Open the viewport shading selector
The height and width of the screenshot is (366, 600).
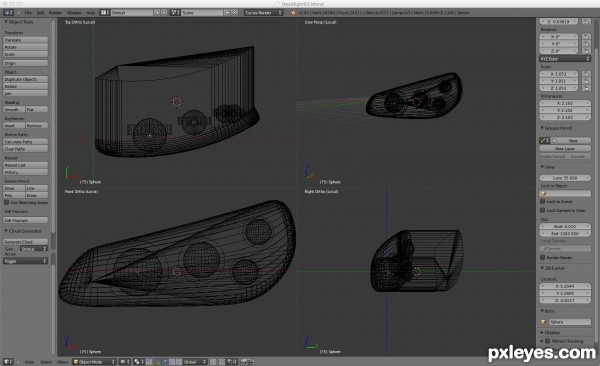[125, 362]
